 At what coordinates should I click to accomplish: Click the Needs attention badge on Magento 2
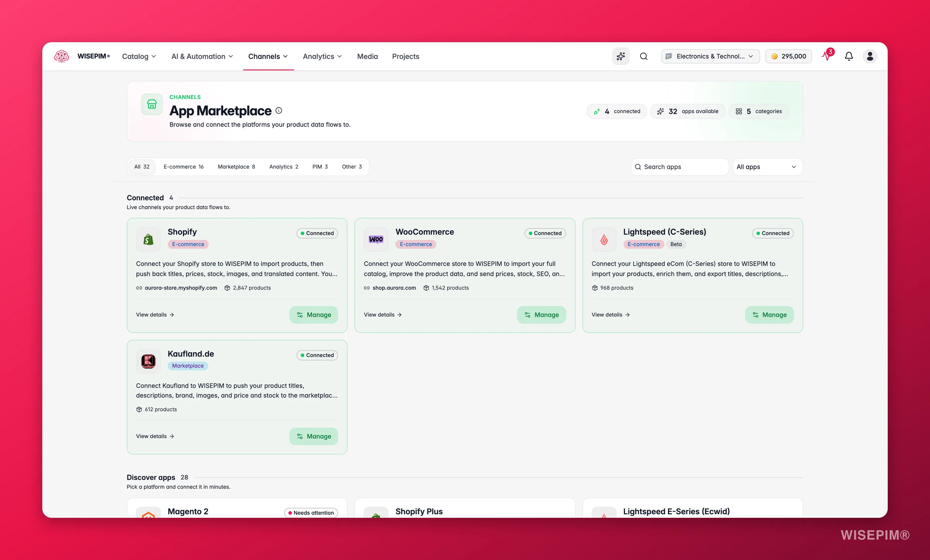point(311,513)
